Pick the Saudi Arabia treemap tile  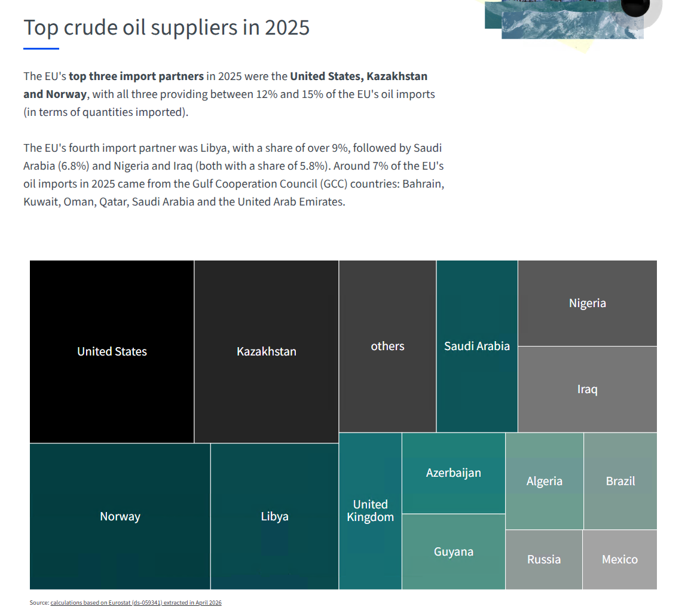point(477,347)
